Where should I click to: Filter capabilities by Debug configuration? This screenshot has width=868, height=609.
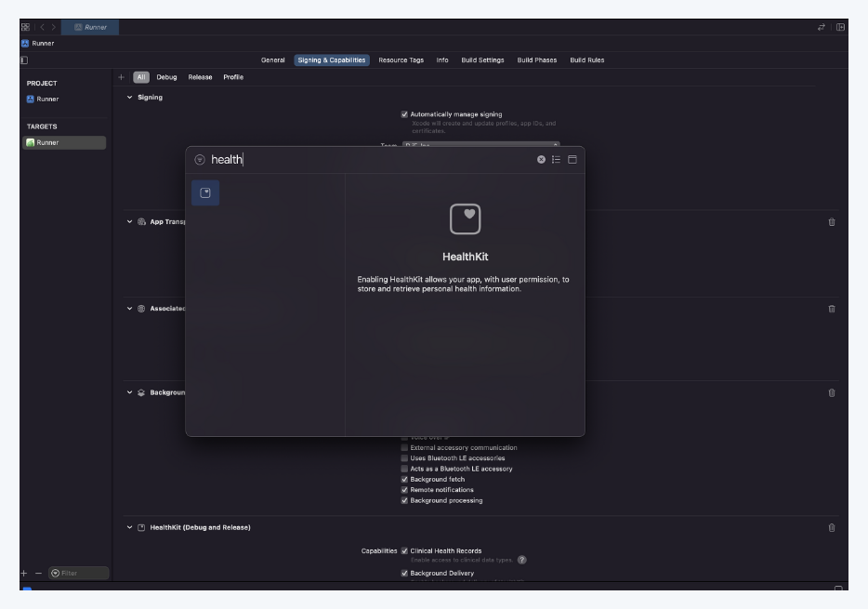tap(166, 77)
